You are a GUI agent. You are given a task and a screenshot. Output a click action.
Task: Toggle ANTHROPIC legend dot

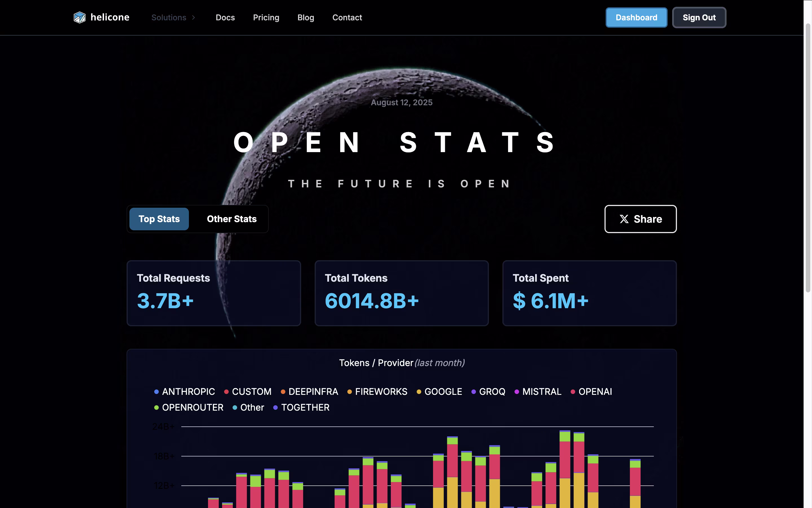[156, 392]
